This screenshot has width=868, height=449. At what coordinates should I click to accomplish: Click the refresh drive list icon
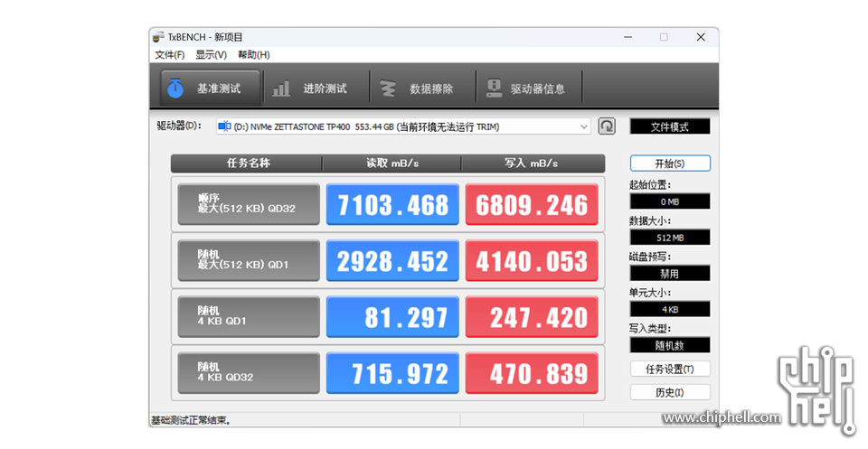click(607, 126)
